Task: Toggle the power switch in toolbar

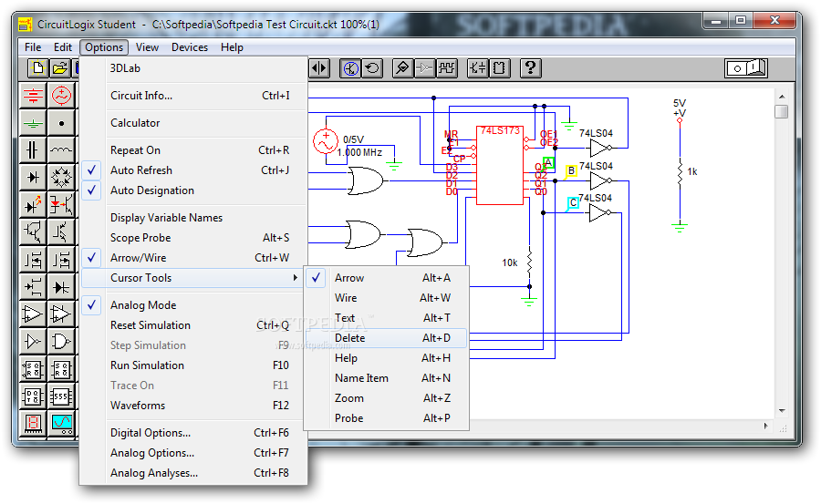Action: (746, 68)
